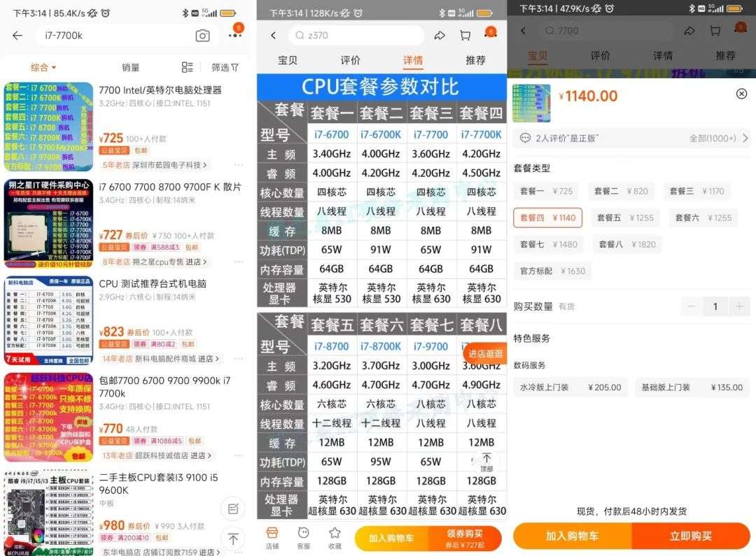Viewport: 756px width, 556px height.
Task: Sort results by 销量
Action: point(130,67)
